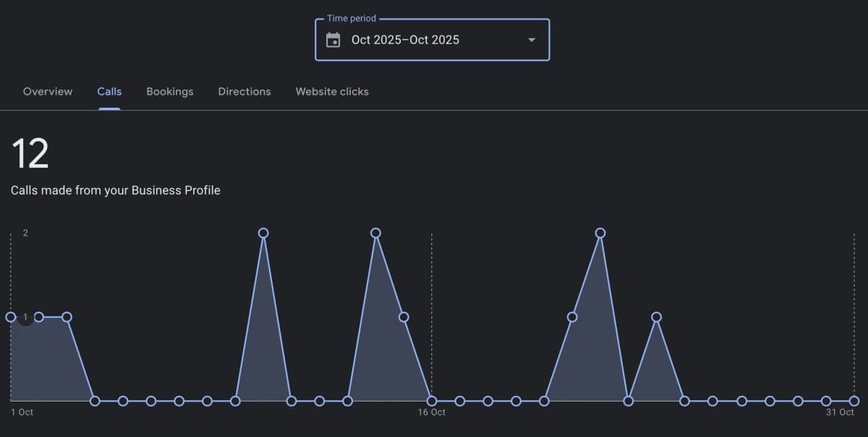868x437 pixels.
Task: Open the Bookings tab
Action: [x=169, y=92]
